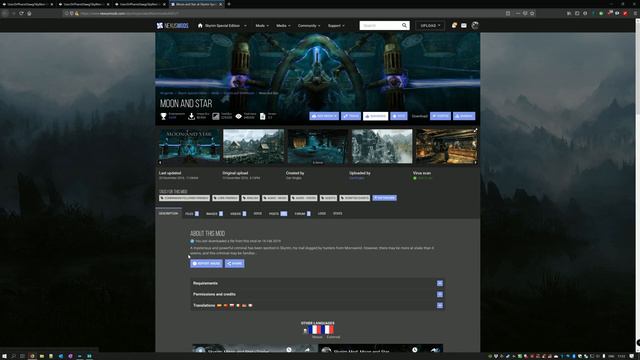The width and height of the screenshot is (640, 360).
Task: Switch to the Posts tab
Action: (278, 213)
